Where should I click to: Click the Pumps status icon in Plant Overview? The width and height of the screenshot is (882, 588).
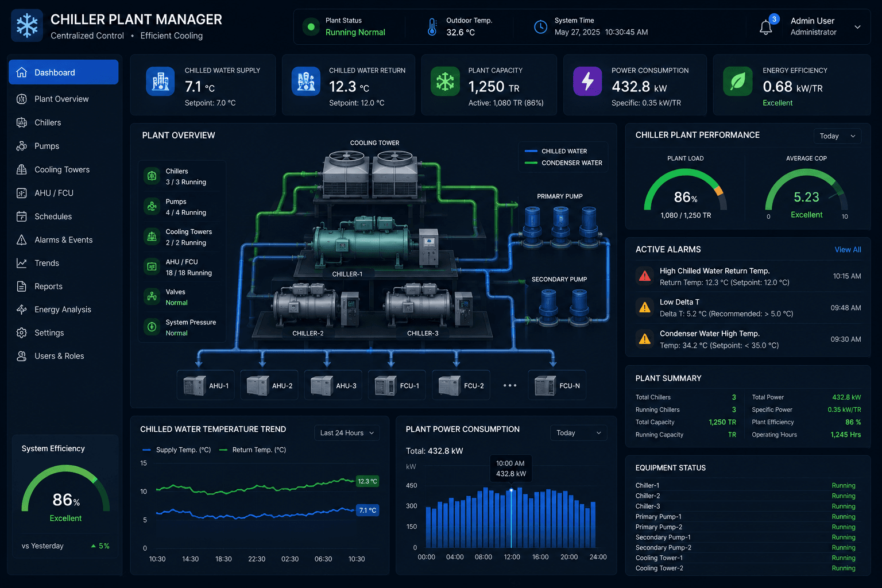click(x=152, y=206)
